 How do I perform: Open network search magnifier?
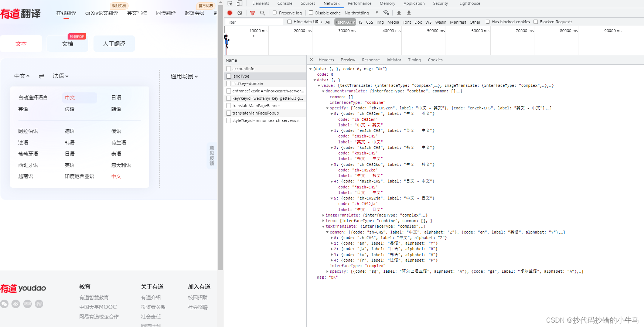pyautogui.click(x=262, y=13)
